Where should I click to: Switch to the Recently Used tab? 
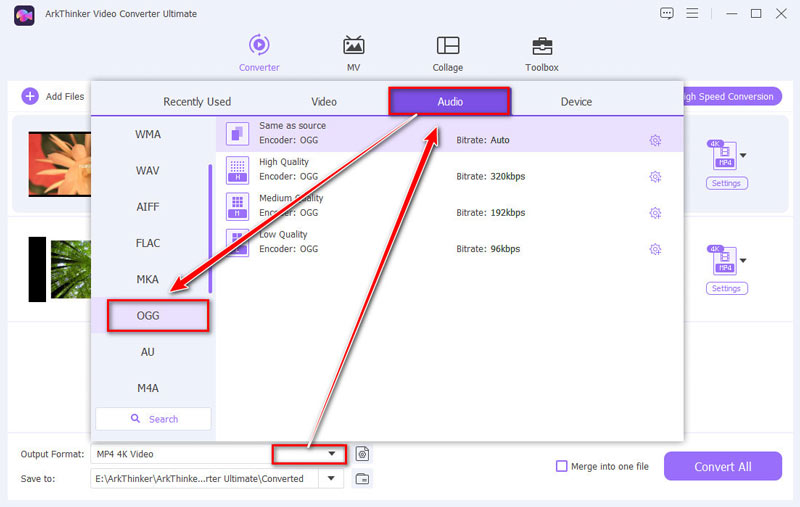click(197, 102)
